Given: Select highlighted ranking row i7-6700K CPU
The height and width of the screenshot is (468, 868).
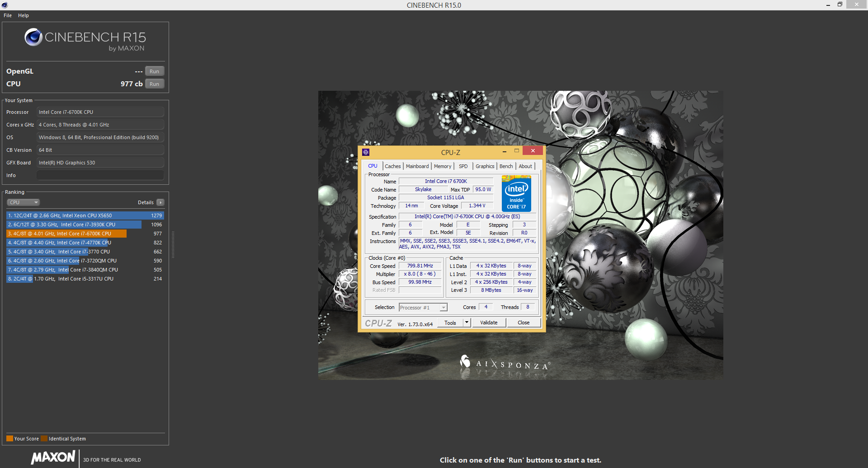Looking at the screenshot, I should (x=85, y=234).
